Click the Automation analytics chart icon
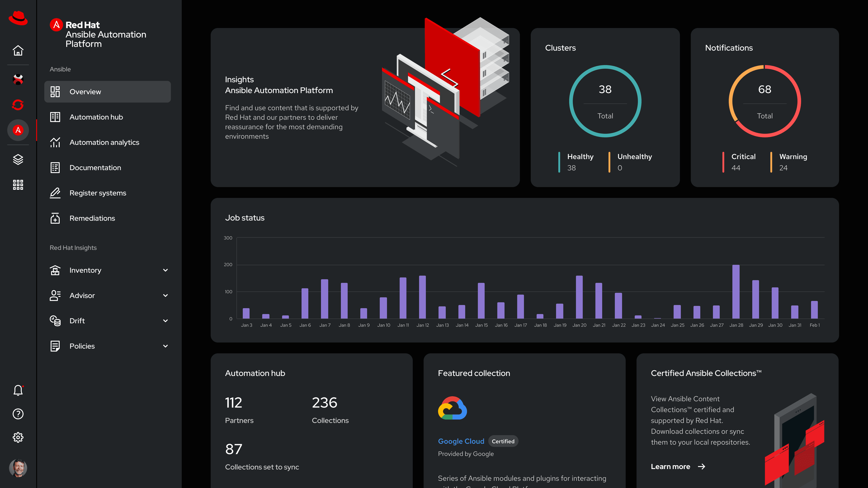868x488 pixels. coord(55,142)
